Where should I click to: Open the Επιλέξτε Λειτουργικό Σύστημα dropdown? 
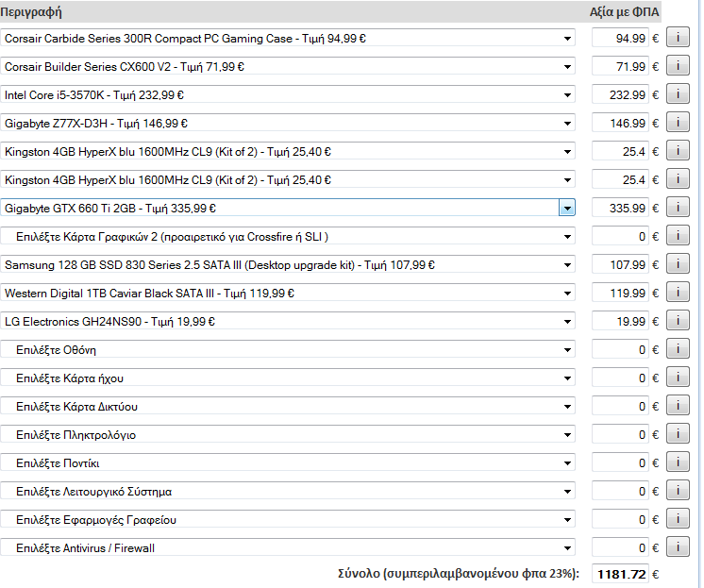coord(287,492)
